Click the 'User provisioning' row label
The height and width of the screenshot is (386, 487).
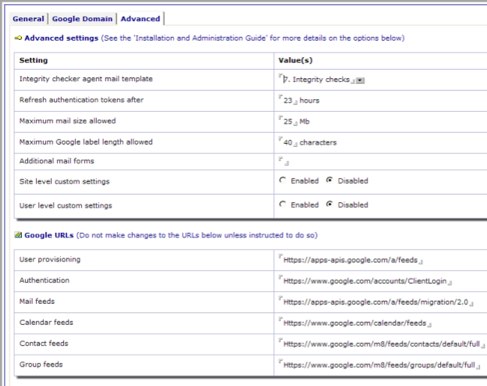[x=50, y=259]
